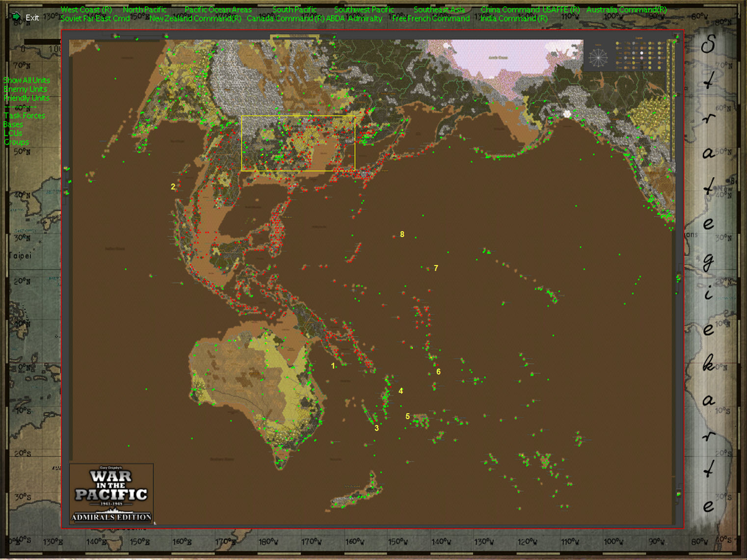
Task: Toggle the Friendly Units filter
Action: pyautogui.click(x=27, y=98)
